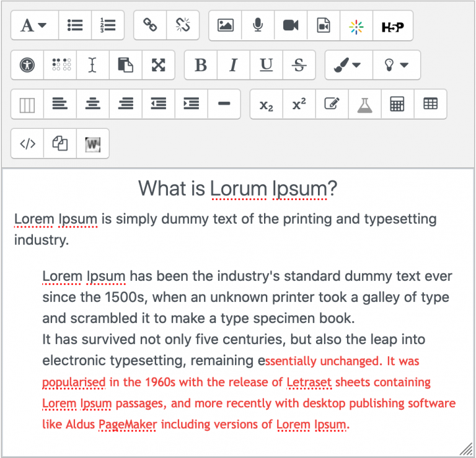Click the red text 'desktop publishing software'

tap(379, 403)
